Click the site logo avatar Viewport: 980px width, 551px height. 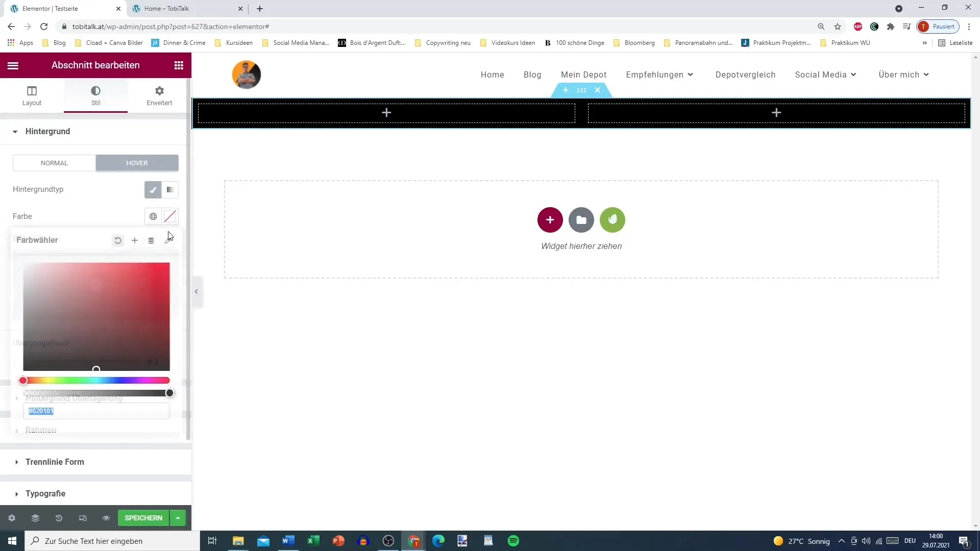[247, 75]
